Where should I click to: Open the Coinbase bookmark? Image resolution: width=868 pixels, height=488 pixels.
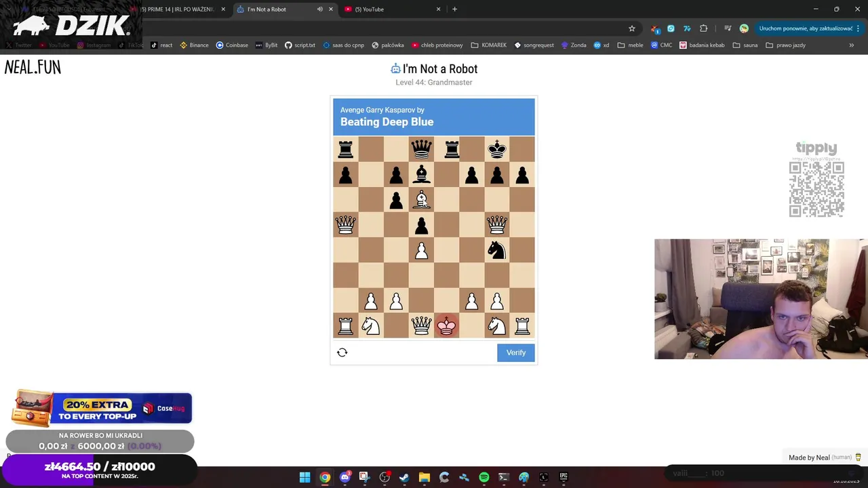tap(232, 45)
